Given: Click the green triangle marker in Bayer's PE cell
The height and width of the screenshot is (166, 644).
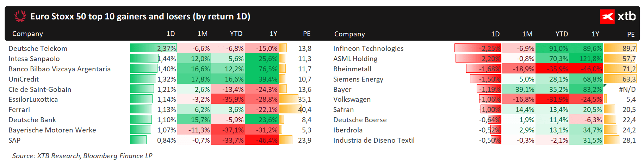Looking at the screenshot, I should (x=605, y=85).
